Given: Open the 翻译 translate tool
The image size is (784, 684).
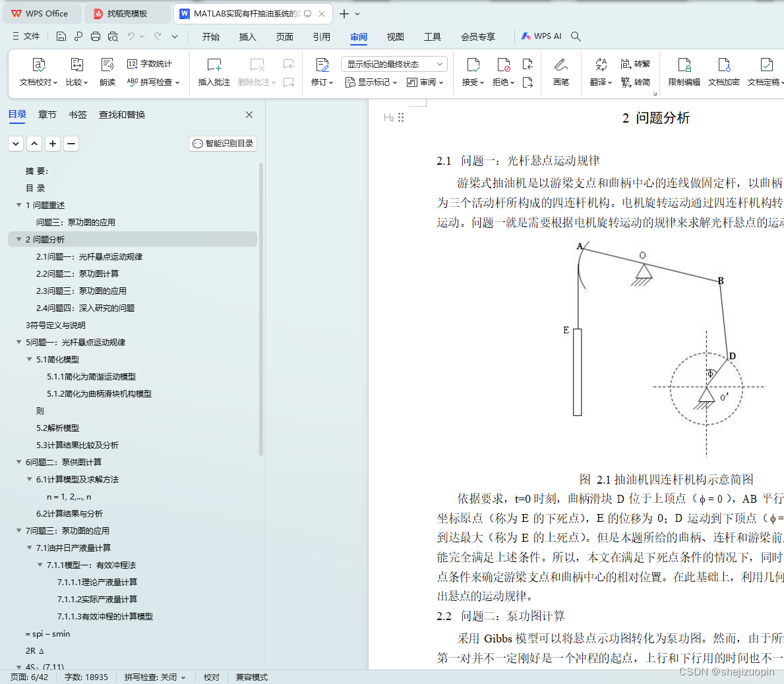Looking at the screenshot, I should point(601,72).
